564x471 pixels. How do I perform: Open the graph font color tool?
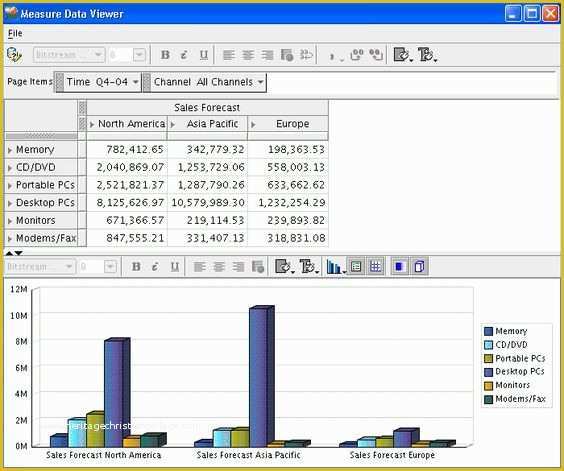[309, 267]
